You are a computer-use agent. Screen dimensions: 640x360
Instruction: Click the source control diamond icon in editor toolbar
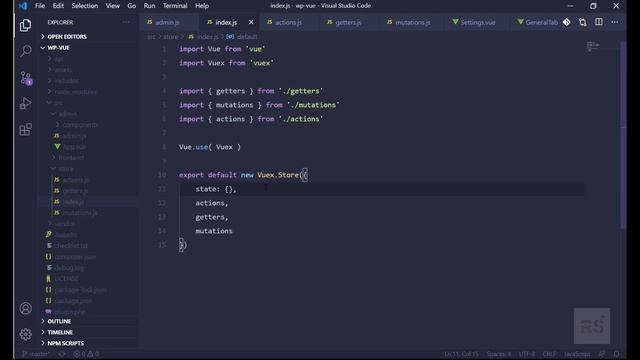pos(567,22)
